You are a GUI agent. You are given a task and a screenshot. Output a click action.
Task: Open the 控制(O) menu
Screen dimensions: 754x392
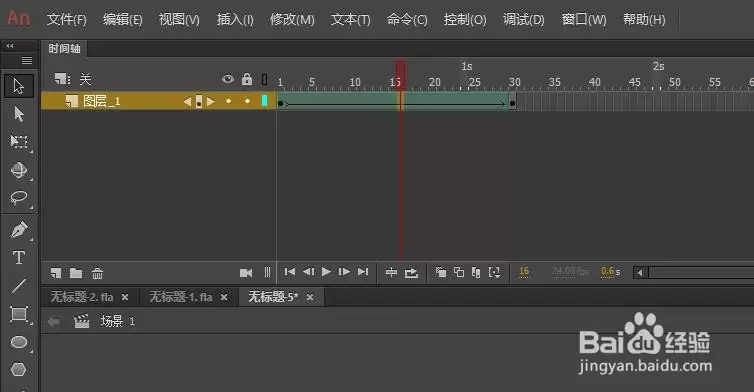coord(465,20)
